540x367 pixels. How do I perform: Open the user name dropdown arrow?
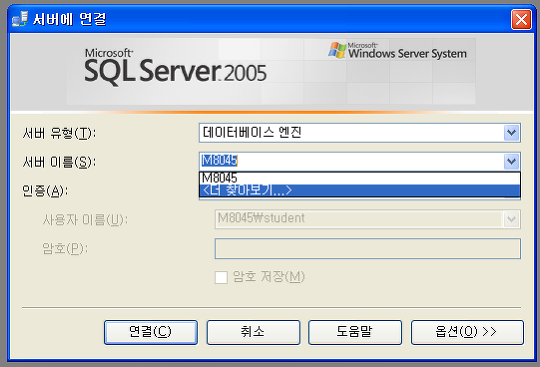coord(511,219)
